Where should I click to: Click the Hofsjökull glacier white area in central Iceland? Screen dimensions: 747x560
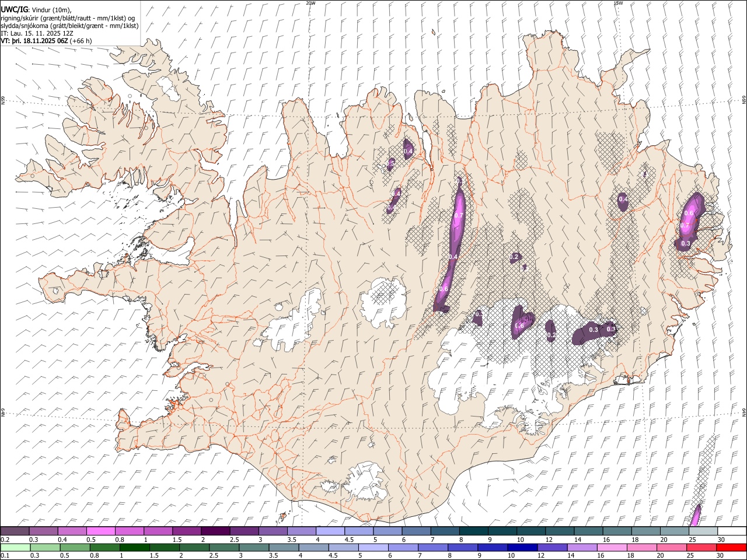pyautogui.click(x=383, y=302)
